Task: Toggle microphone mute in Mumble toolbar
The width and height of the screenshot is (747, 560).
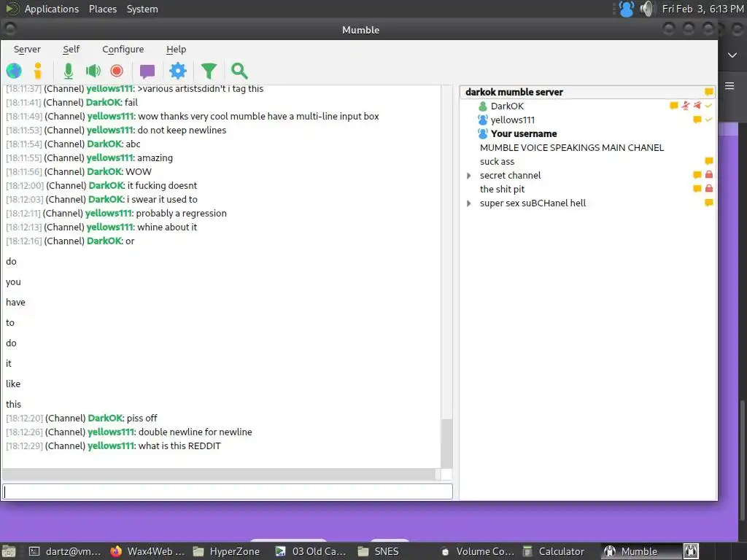Action: pyautogui.click(x=69, y=71)
